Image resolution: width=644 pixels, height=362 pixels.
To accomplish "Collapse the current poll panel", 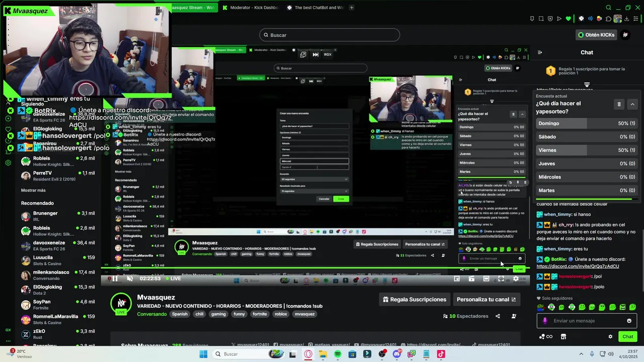I will pyautogui.click(x=632, y=104).
